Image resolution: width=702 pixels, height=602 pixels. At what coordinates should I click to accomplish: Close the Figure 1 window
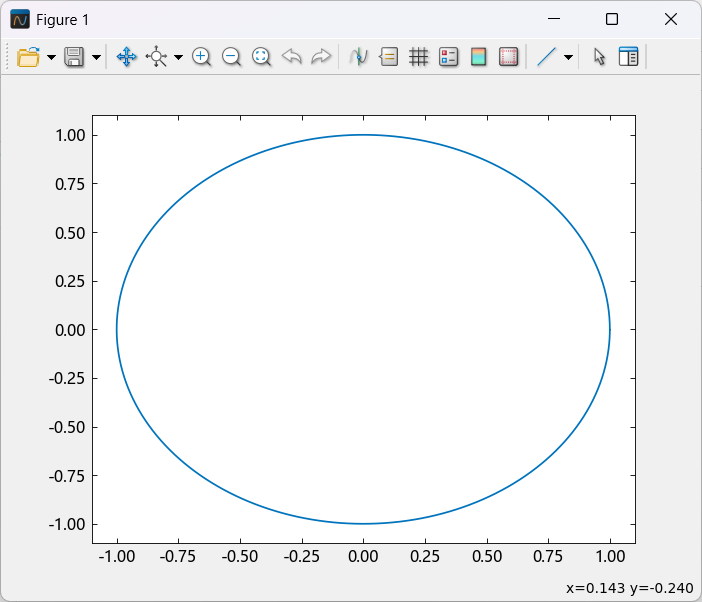[x=671, y=19]
